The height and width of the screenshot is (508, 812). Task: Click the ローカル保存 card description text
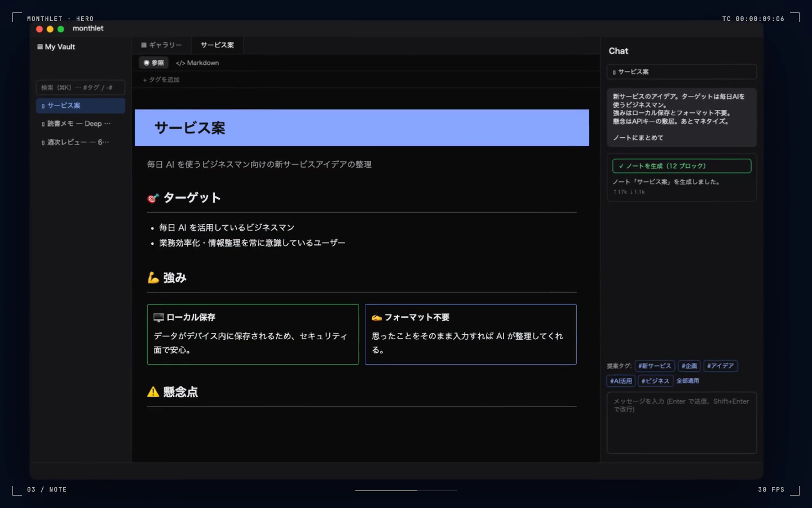tap(250, 343)
